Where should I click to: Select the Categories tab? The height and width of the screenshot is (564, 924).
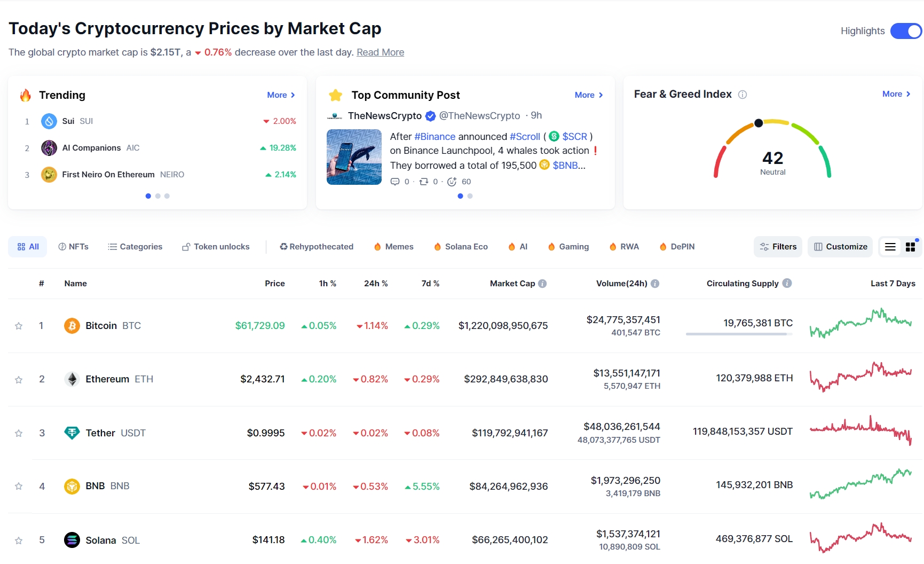tap(135, 247)
